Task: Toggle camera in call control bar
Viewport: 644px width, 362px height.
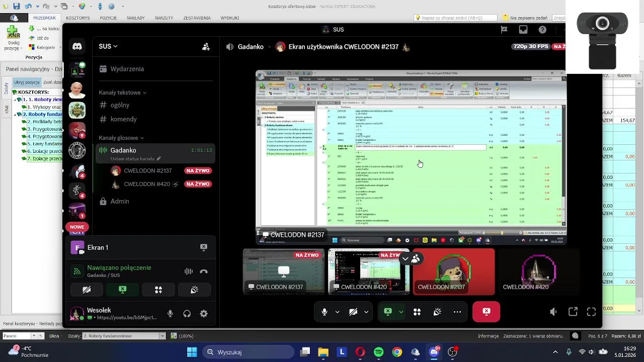Action: pos(353,312)
